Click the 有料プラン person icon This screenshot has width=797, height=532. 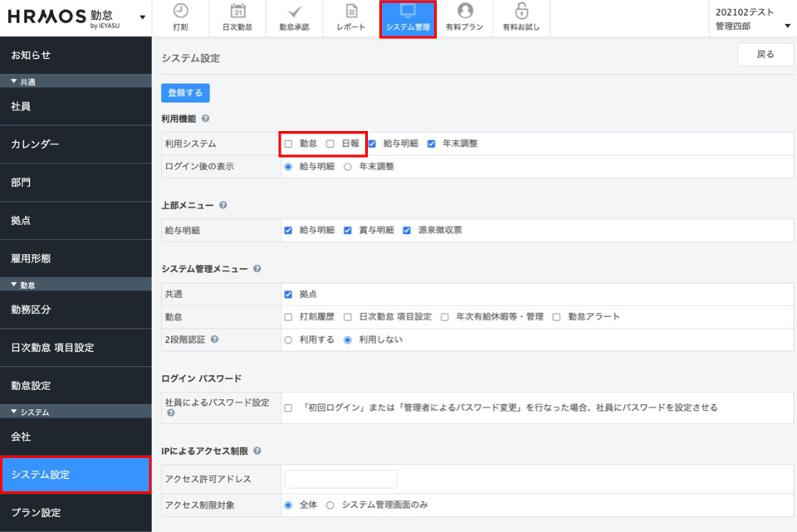pos(465,12)
